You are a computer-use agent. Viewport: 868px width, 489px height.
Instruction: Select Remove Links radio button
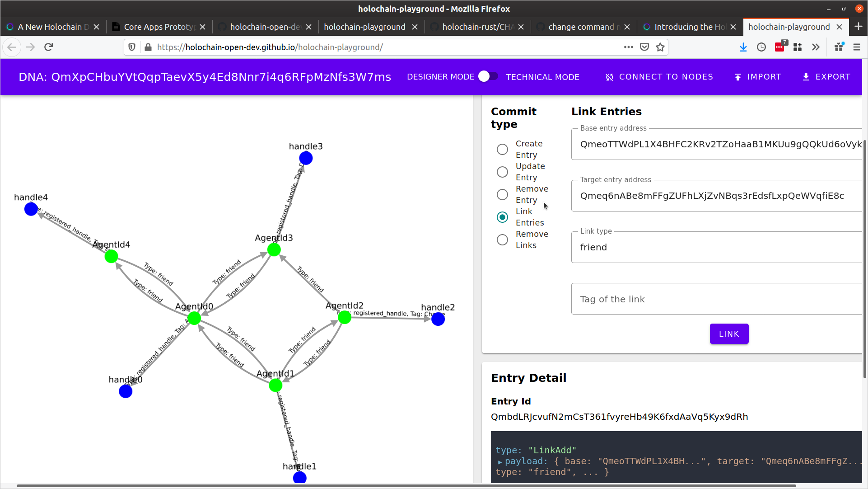coord(502,240)
